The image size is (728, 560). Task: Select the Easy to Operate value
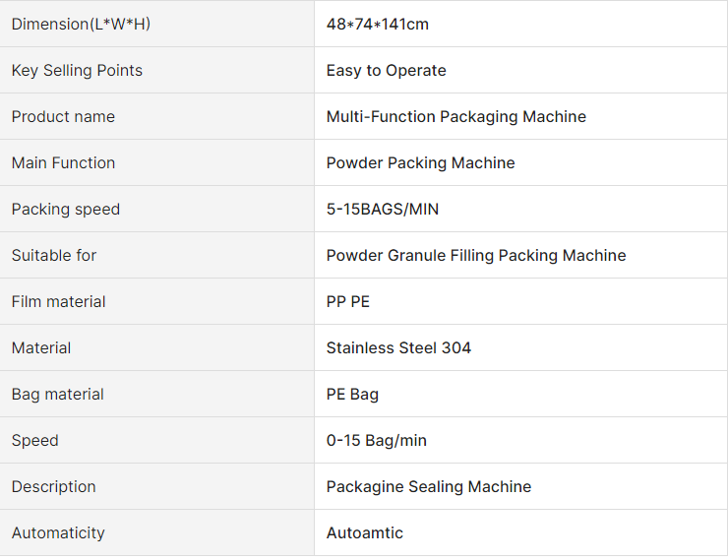[x=386, y=71]
